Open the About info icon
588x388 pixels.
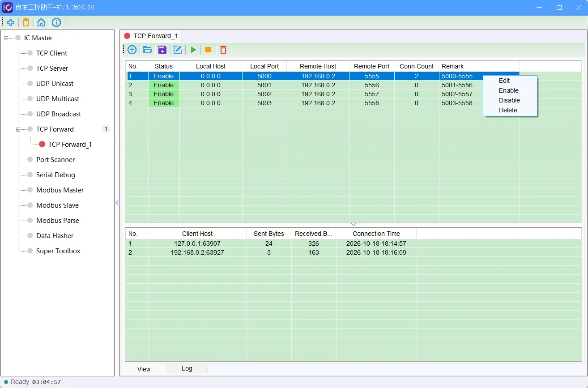click(x=56, y=22)
